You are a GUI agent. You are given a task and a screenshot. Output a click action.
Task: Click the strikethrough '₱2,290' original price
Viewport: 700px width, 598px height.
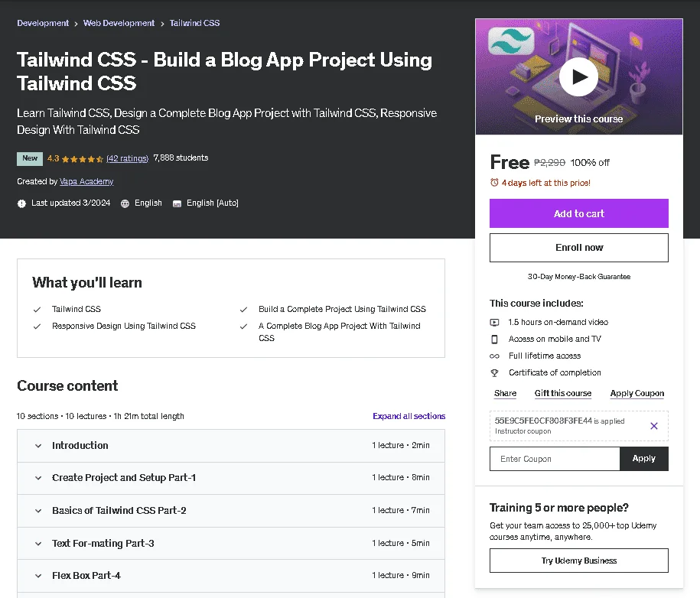pos(549,163)
